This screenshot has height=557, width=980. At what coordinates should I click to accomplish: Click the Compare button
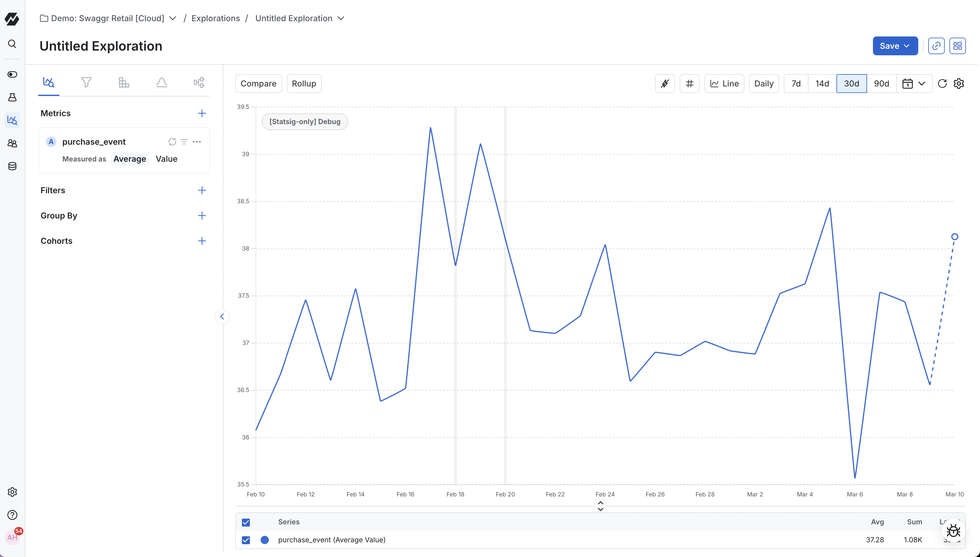pos(258,84)
